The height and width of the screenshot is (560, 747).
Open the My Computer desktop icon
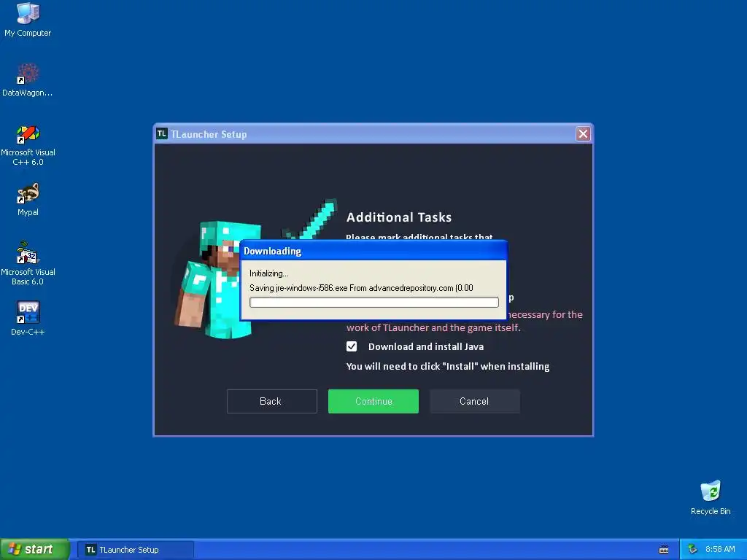[x=28, y=20]
